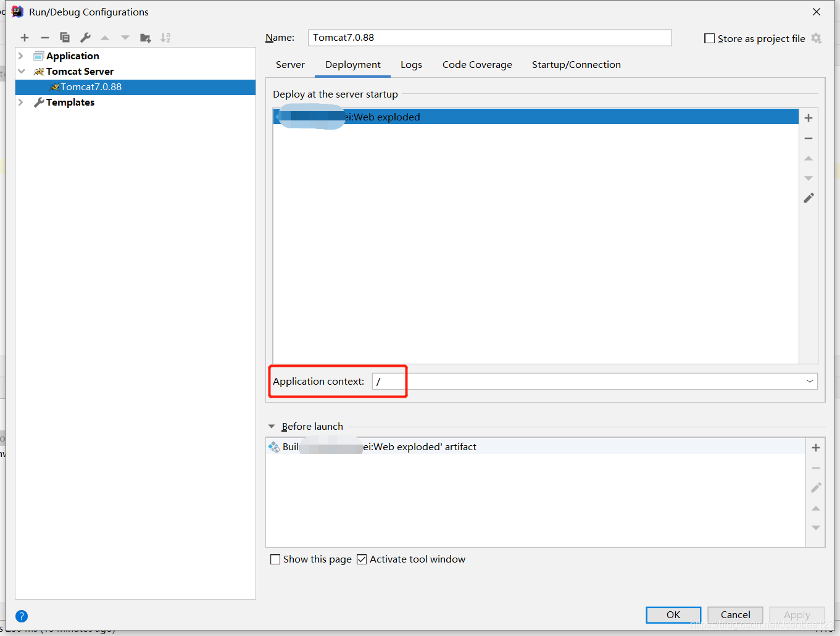
Task: Move deployment artifact up arrow
Action: 809,159
